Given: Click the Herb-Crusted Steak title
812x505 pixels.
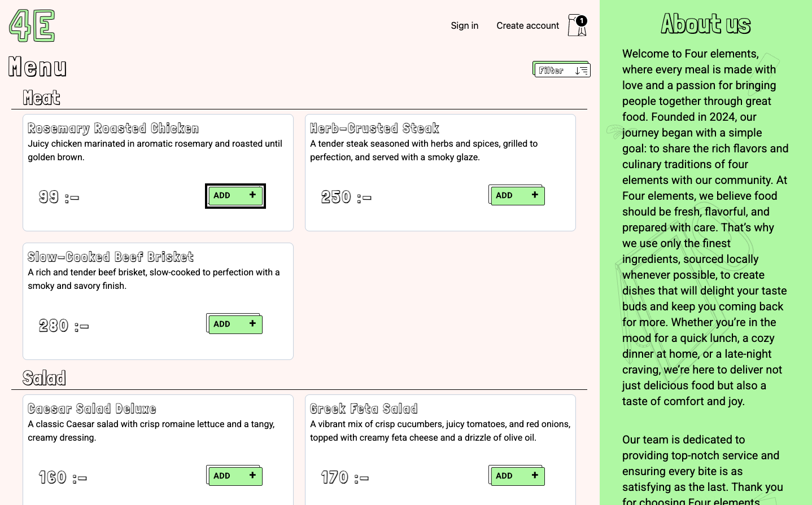Looking at the screenshot, I should (374, 129).
